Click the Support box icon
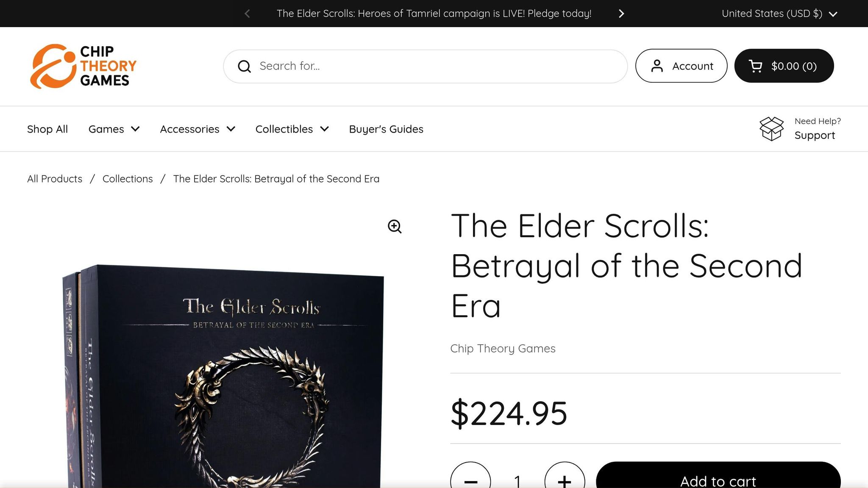Viewport: 868px width, 488px height. pos(771,129)
